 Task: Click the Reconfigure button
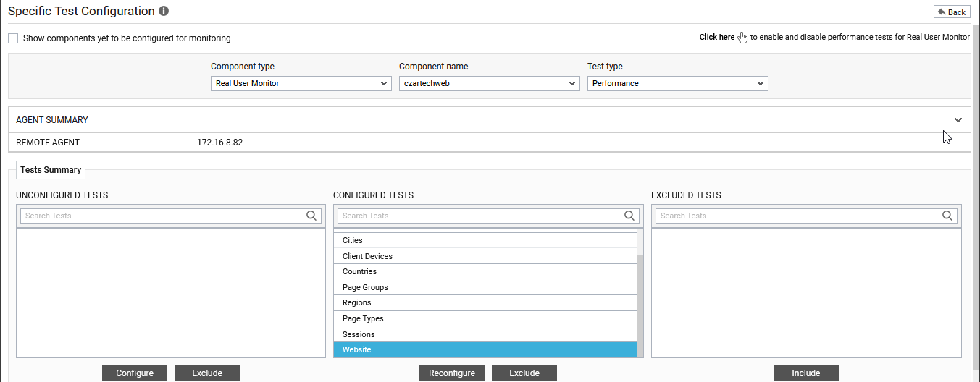[x=452, y=373]
